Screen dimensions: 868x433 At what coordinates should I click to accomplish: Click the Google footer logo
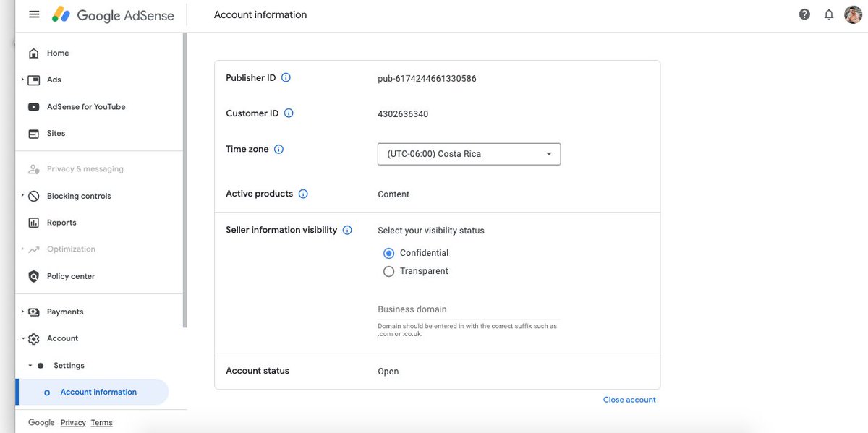coord(41,422)
